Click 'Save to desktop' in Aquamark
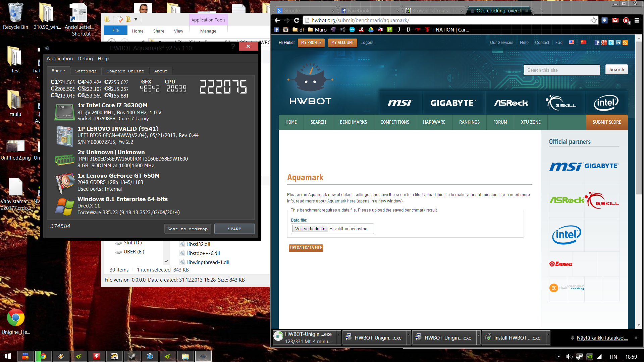Screen dimensions: 644x362 click(x=187, y=229)
